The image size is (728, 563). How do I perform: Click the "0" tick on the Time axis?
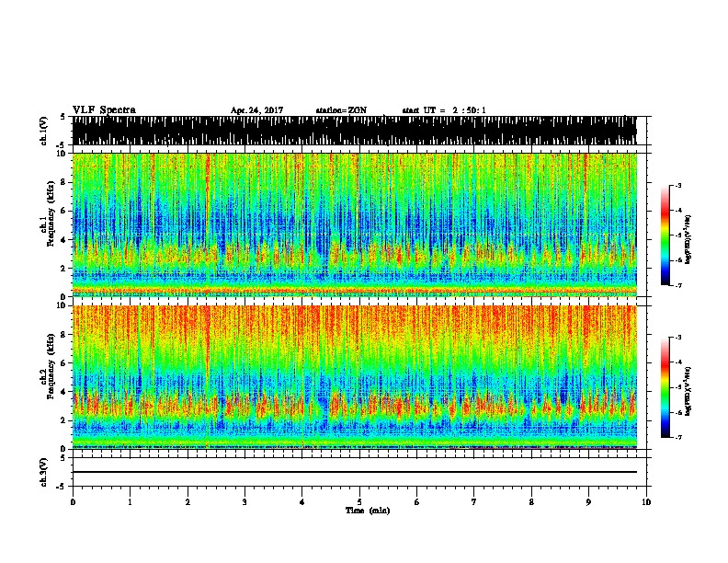pos(73,502)
